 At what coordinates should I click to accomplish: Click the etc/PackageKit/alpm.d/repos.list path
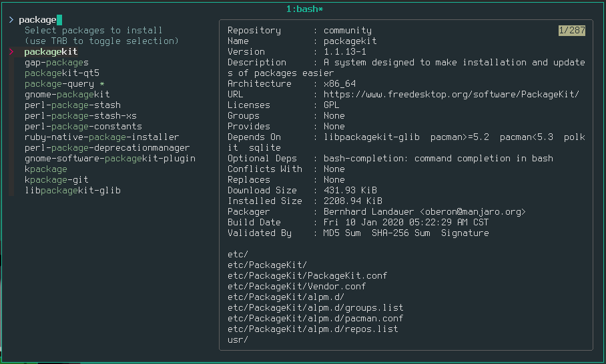pos(312,329)
